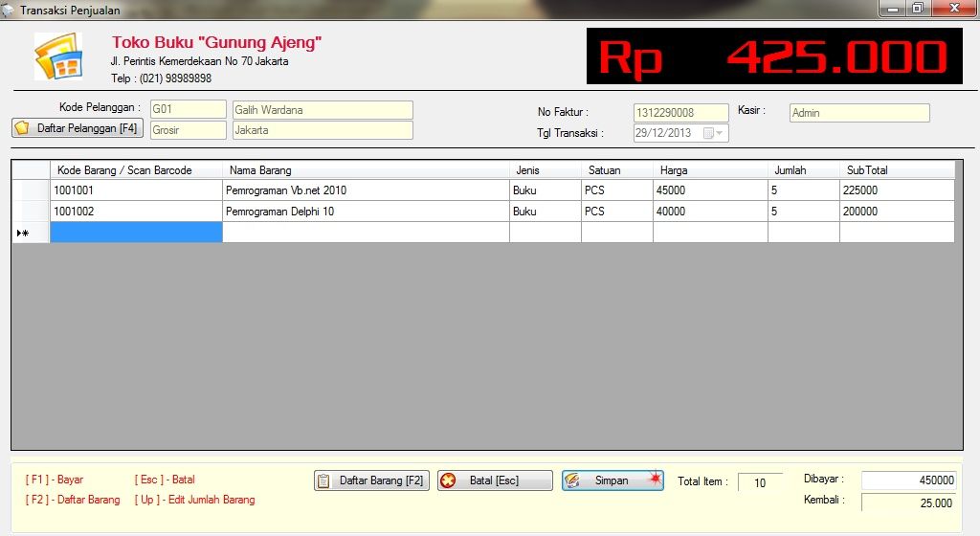Click the Dibayar payment amount field
Image resolution: width=980 pixels, height=536 pixels.
click(908, 480)
